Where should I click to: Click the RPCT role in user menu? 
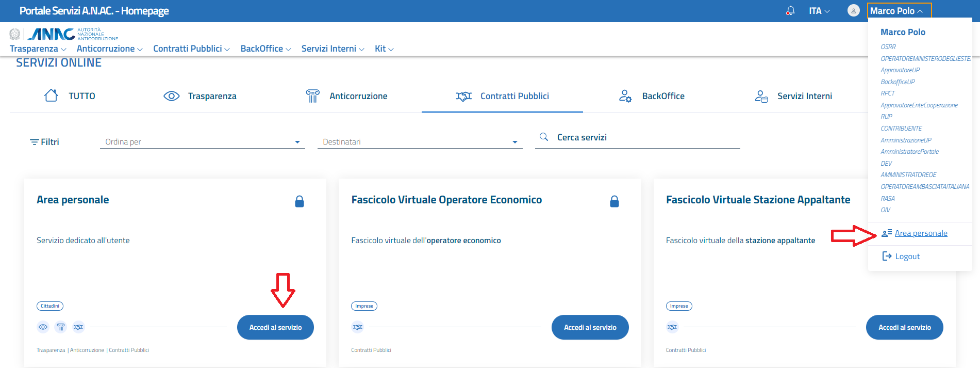[x=888, y=93]
